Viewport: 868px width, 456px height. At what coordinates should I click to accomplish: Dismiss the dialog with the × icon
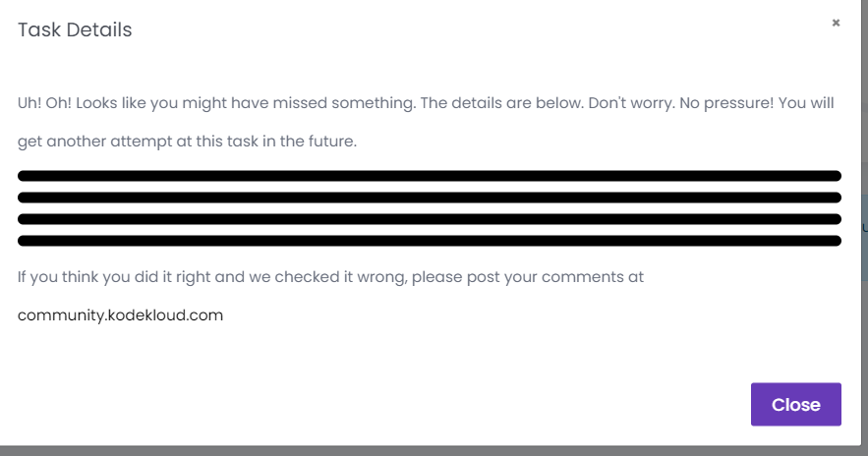(836, 23)
